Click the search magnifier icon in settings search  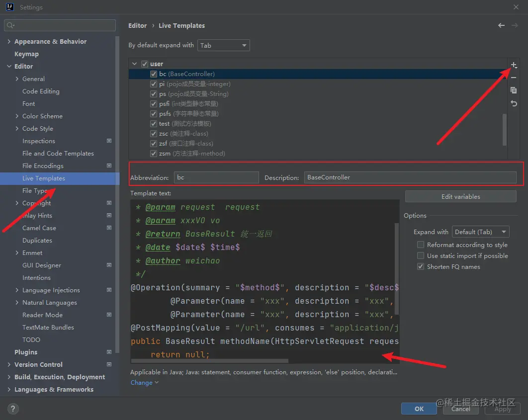click(x=10, y=25)
